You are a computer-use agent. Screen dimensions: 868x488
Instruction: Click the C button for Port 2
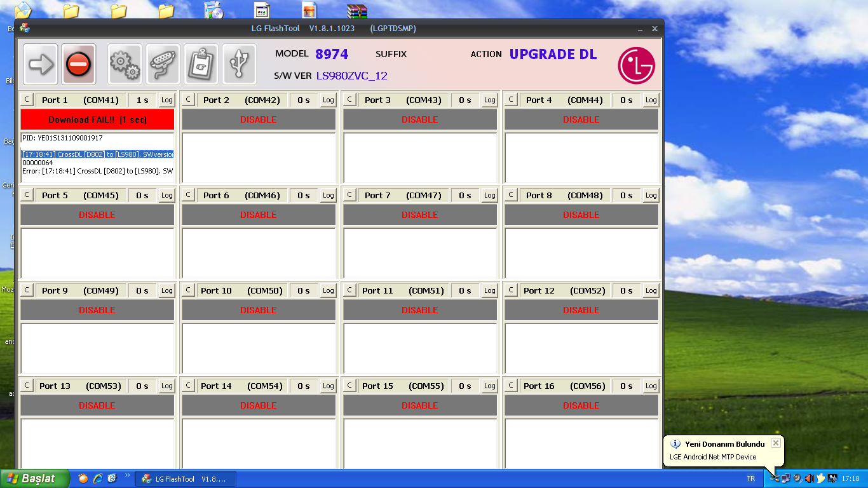188,100
